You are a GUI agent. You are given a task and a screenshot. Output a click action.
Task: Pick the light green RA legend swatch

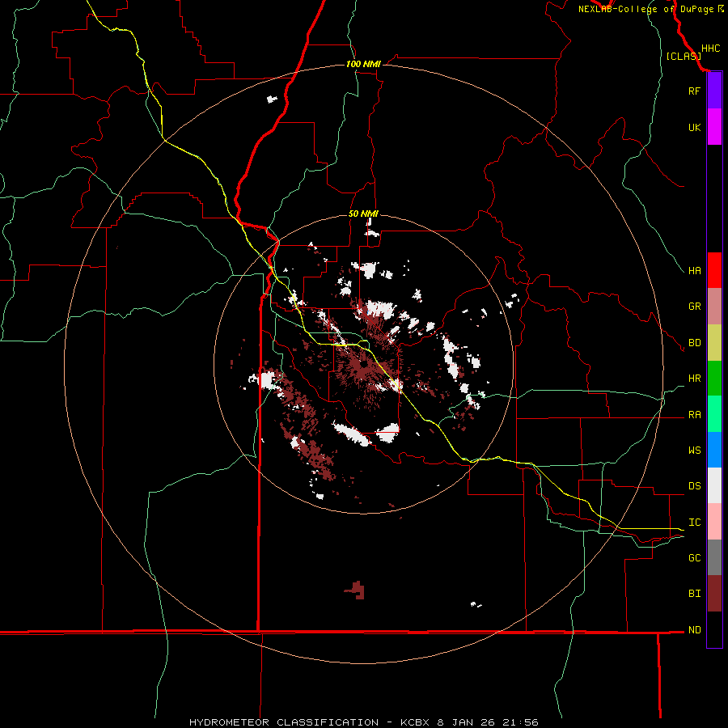[x=714, y=414]
